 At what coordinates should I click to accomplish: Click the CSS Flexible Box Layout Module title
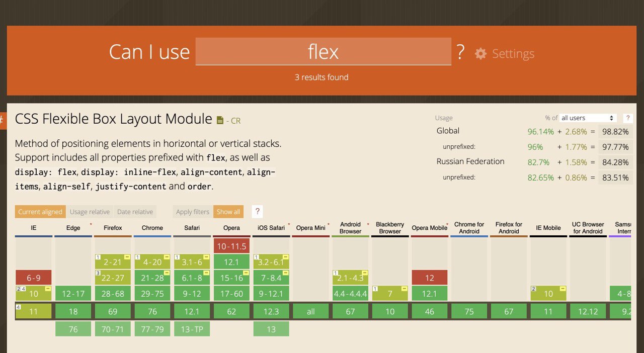[113, 119]
